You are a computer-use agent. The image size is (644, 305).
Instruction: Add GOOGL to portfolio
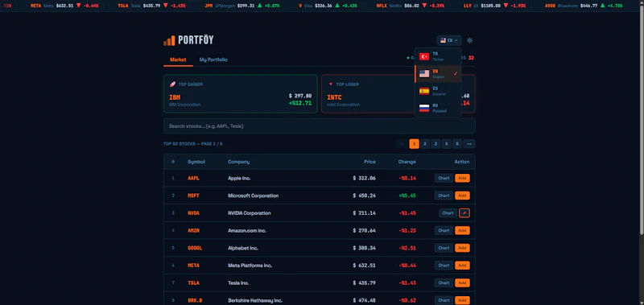(462, 248)
